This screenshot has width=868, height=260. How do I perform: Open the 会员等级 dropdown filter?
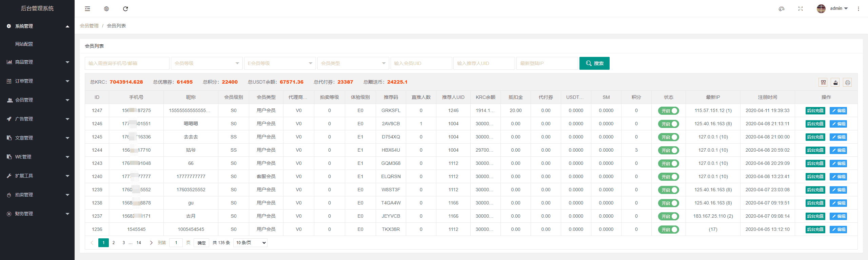206,63
